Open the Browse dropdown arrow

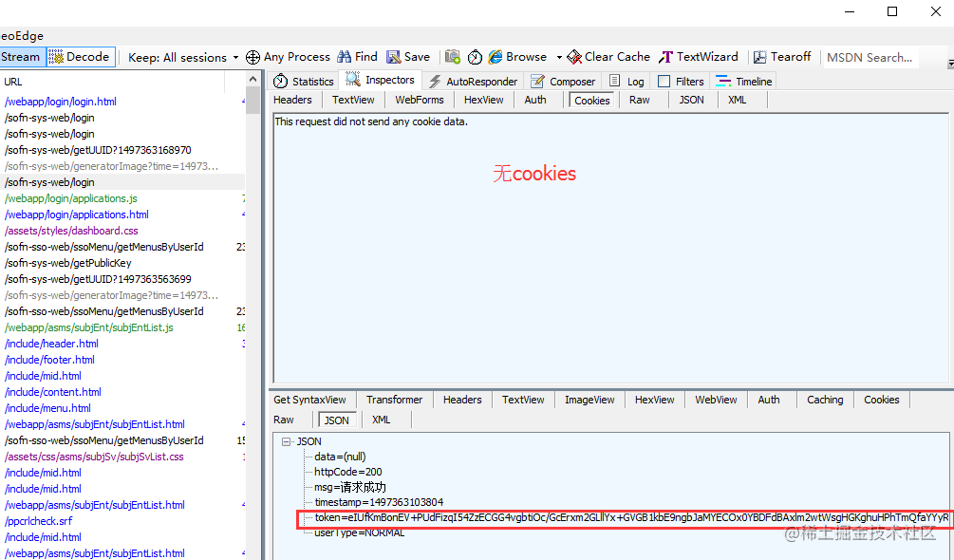pos(558,57)
